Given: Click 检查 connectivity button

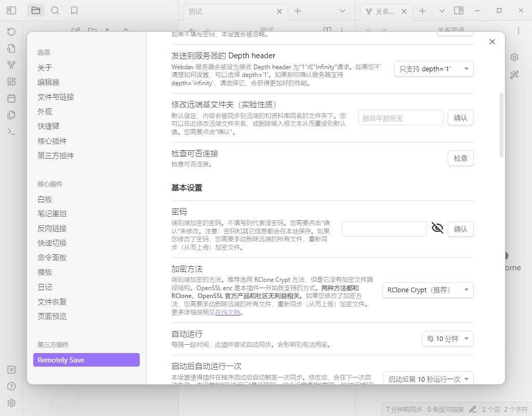Looking at the screenshot, I should [460, 158].
